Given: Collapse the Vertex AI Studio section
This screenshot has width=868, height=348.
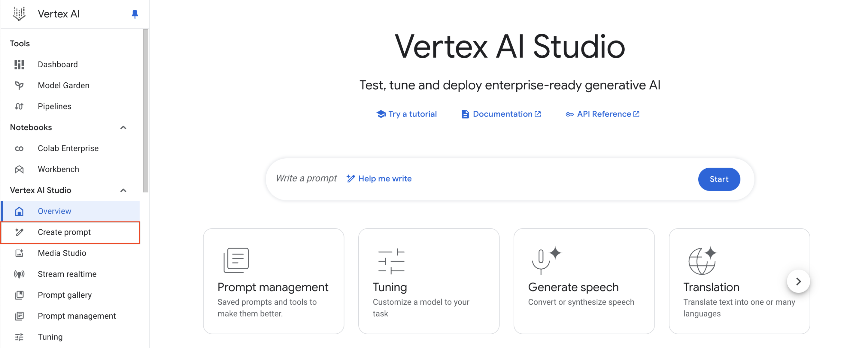Looking at the screenshot, I should (123, 191).
